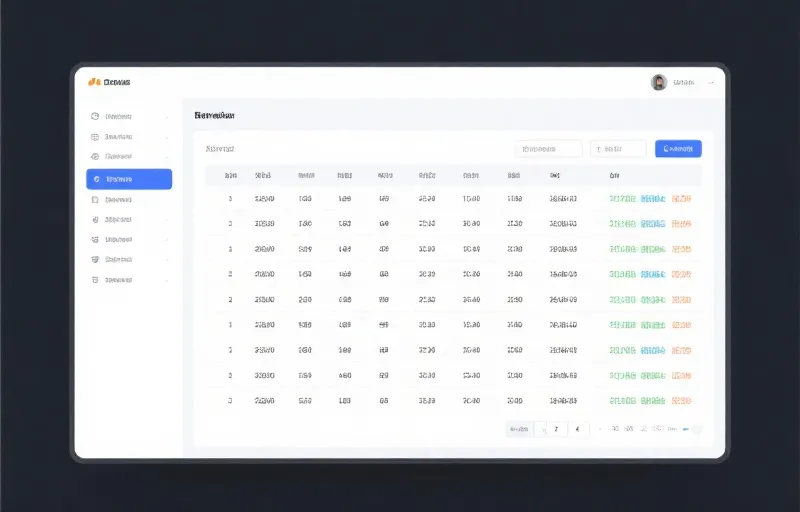Go to page 4 in the pagination
Screen dimensions: 800x512
click(x=577, y=429)
